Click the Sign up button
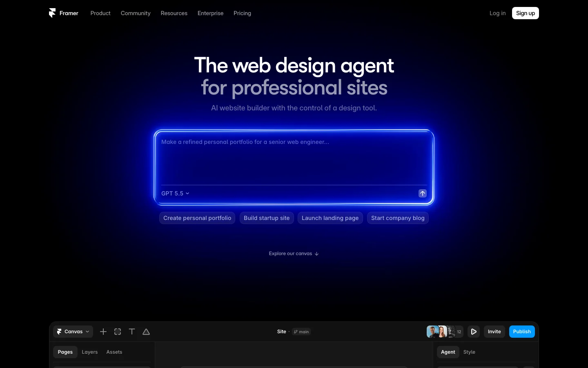The image size is (588, 368). (526, 13)
